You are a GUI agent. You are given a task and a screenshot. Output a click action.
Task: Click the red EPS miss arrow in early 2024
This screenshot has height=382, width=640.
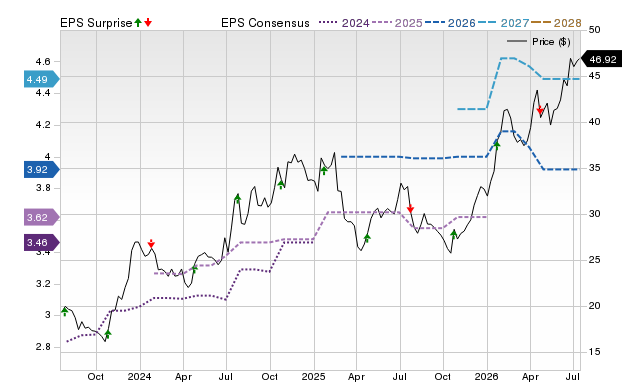coord(151,244)
